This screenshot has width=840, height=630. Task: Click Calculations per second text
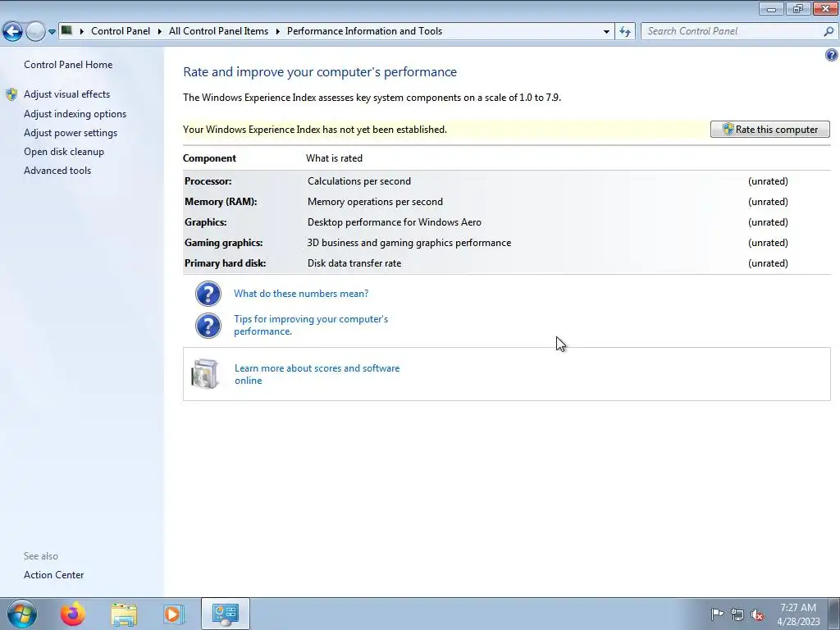tap(359, 181)
